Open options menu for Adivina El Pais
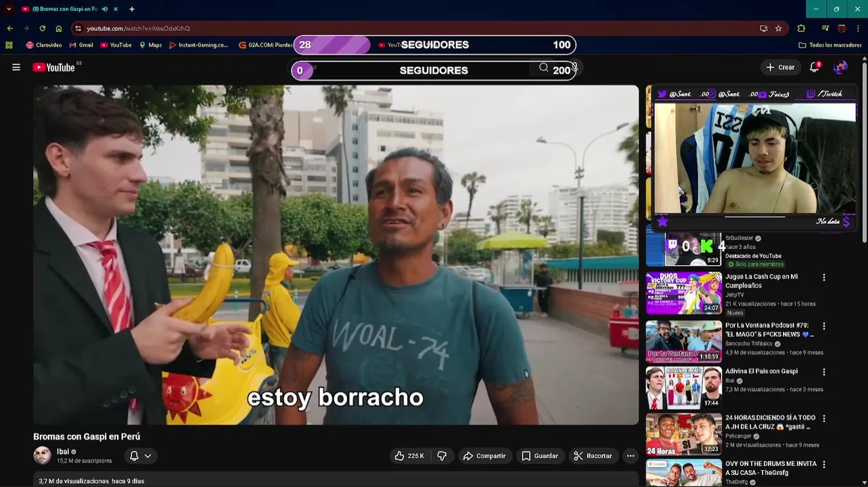868x487 pixels. click(x=824, y=372)
